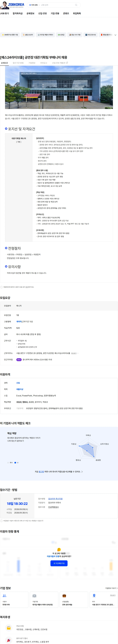Open the 신입·인턴 채용관 external link tab
The image size is (118, 644).
pos(60,63)
